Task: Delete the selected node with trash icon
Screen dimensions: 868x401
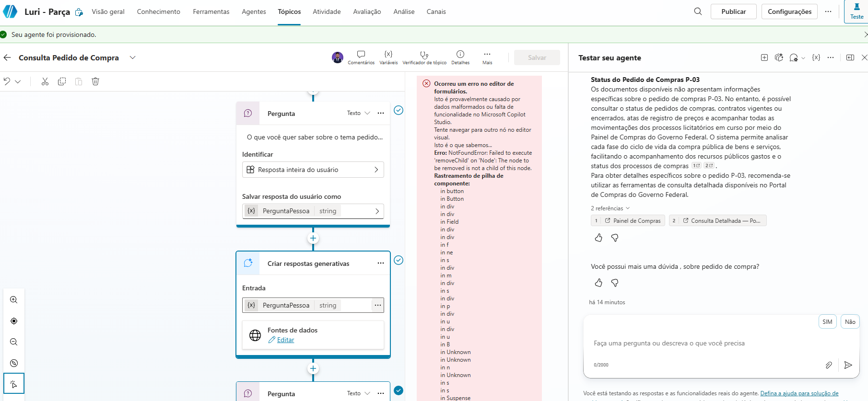Action: pos(95,81)
